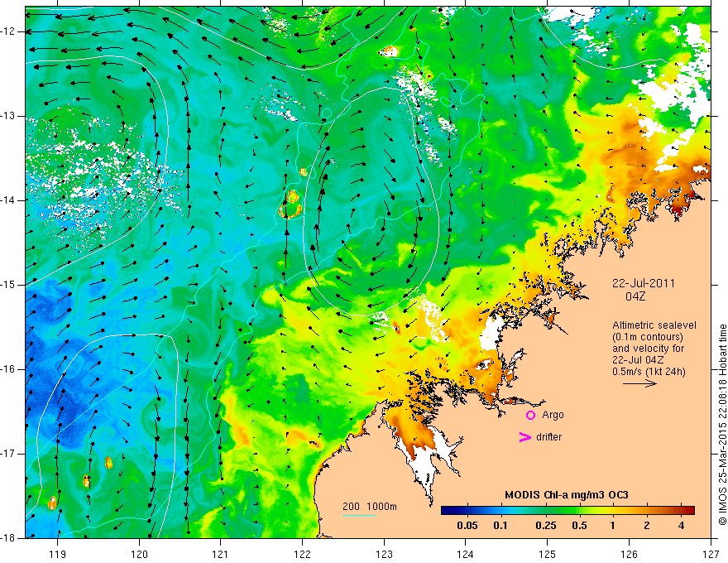Click the latitude label '-17'
Image resolution: width=728 pixels, height=563 pixels.
[9, 454]
